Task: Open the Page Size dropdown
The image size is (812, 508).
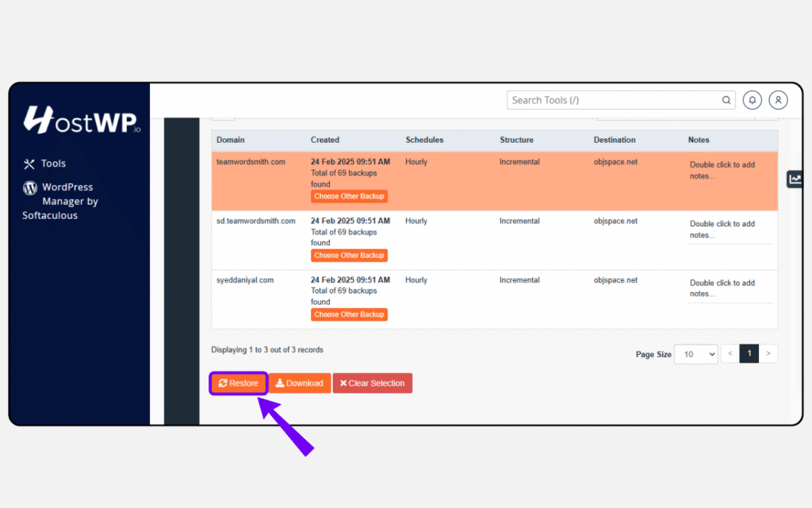Action: (x=695, y=354)
